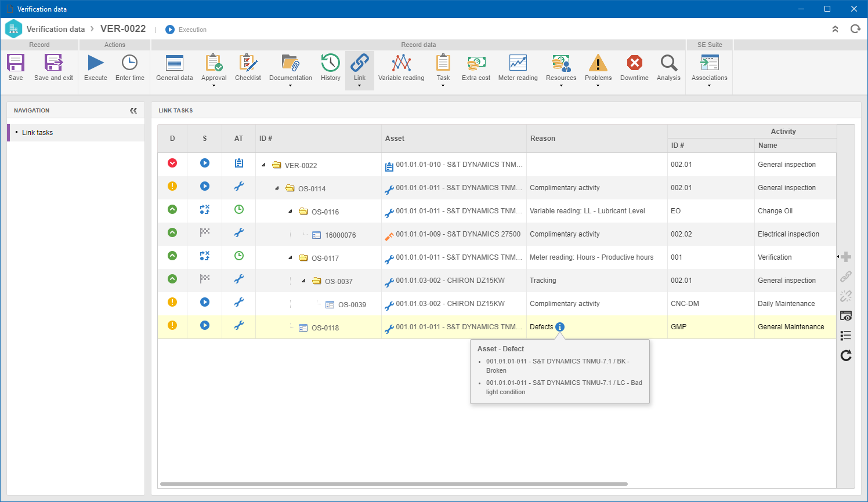Click the list view icon in side toolbar

coord(846,336)
